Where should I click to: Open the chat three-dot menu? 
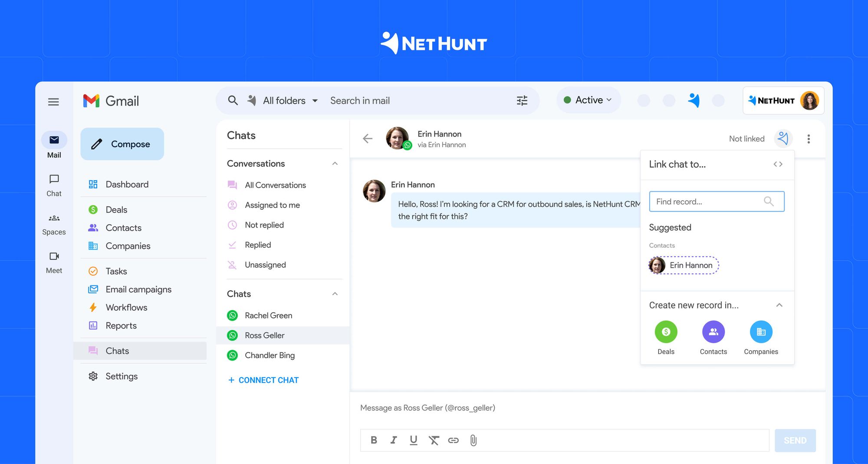coord(809,139)
